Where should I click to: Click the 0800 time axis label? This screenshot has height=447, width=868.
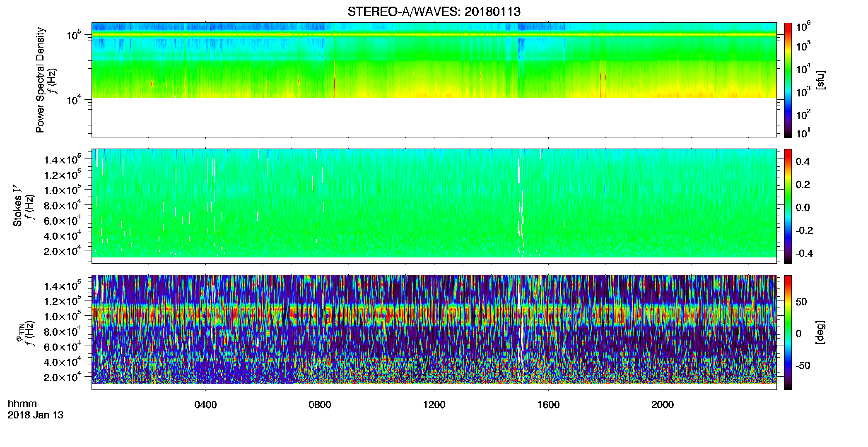click(x=320, y=405)
